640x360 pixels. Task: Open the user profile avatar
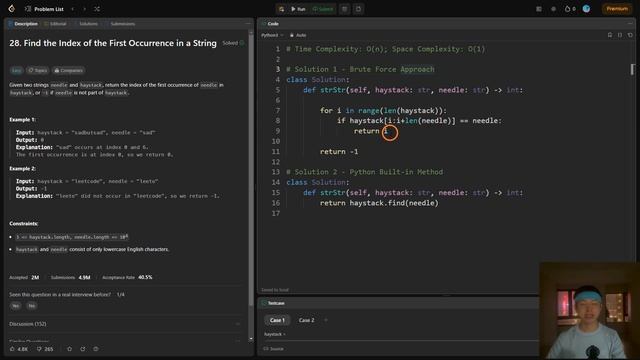point(586,9)
